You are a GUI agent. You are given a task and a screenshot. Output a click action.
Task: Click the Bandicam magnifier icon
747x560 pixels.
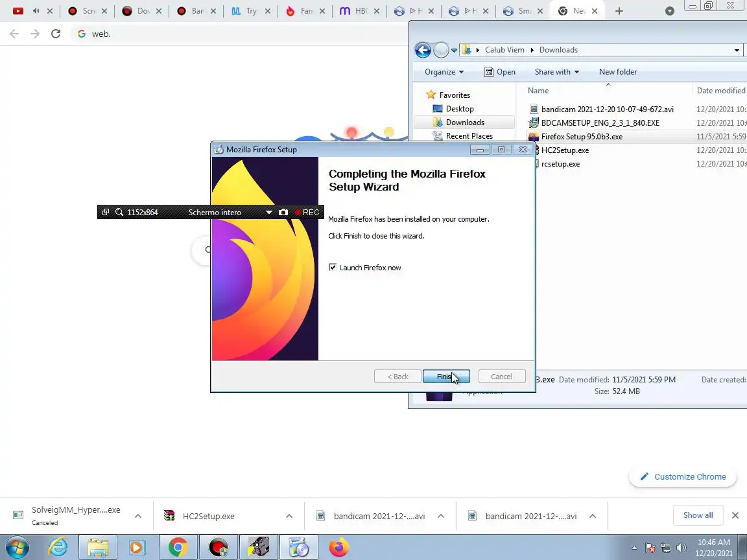pos(119,213)
